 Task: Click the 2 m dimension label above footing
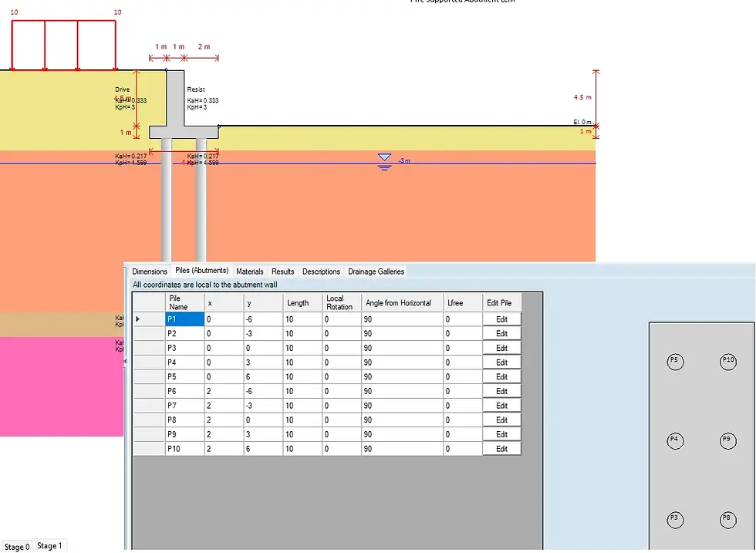point(204,47)
